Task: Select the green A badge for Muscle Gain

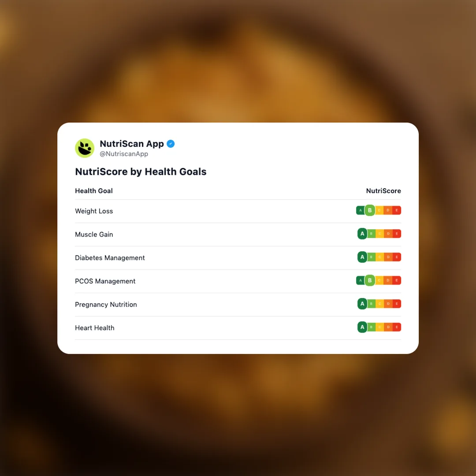Action: tap(362, 234)
